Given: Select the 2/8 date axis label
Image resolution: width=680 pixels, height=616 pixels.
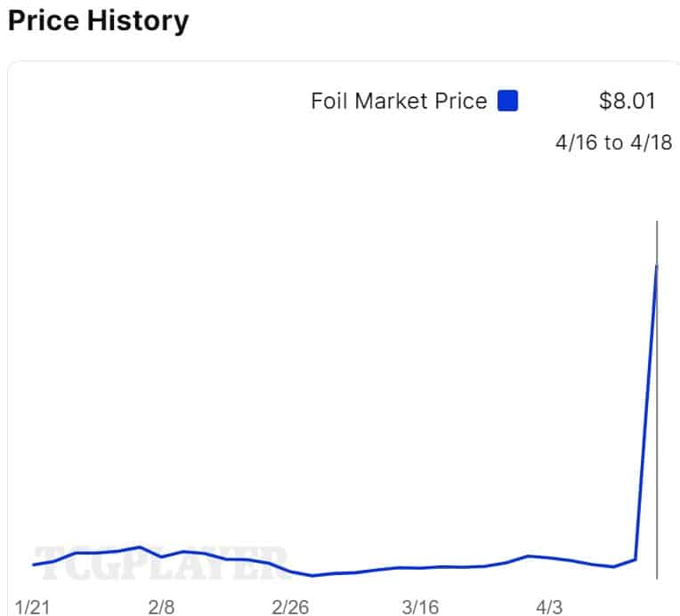Looking at the screenshot, I should pos(161,606).
